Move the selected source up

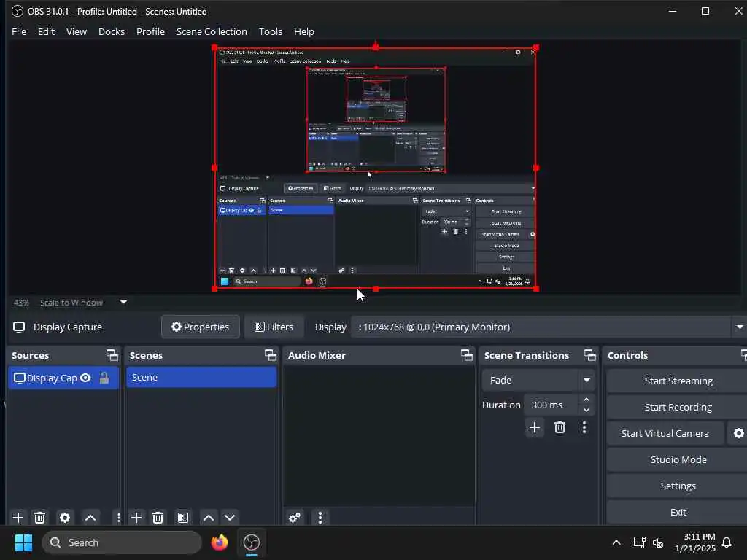coord(90,518)
